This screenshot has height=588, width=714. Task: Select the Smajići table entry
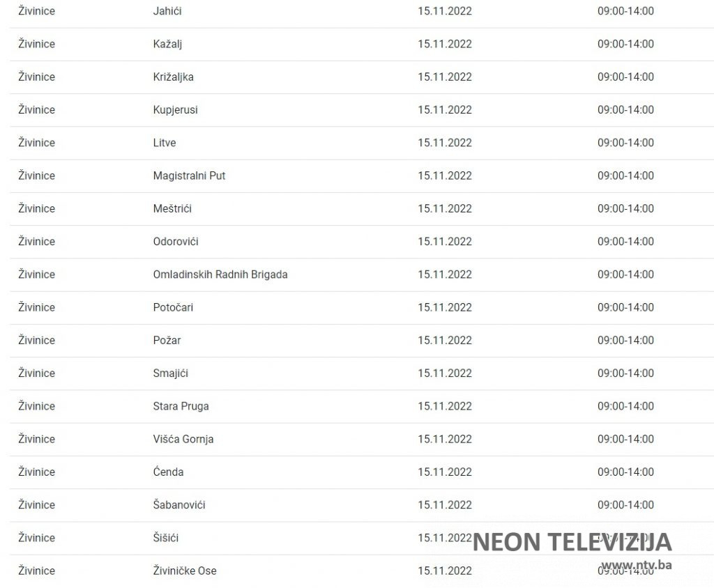tap(170, 373)
